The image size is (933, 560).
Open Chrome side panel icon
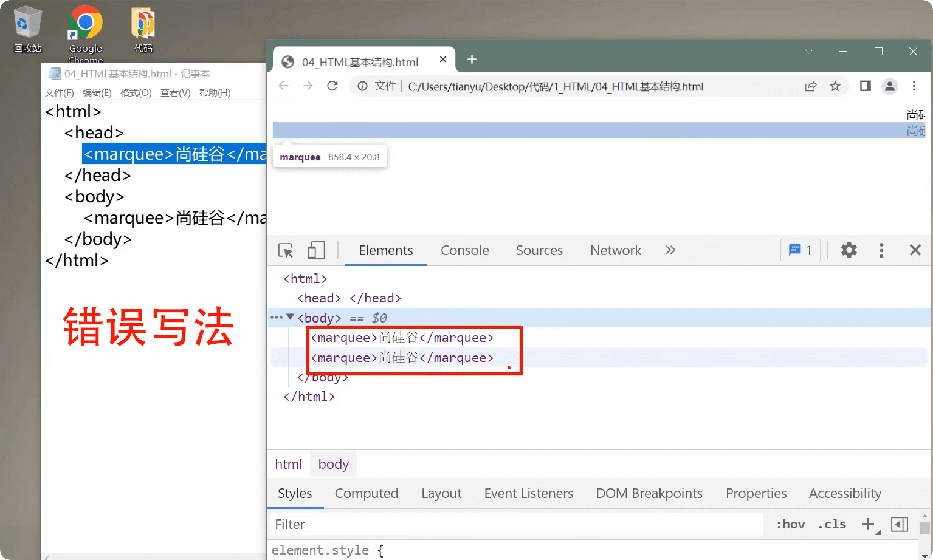point(865,86)
